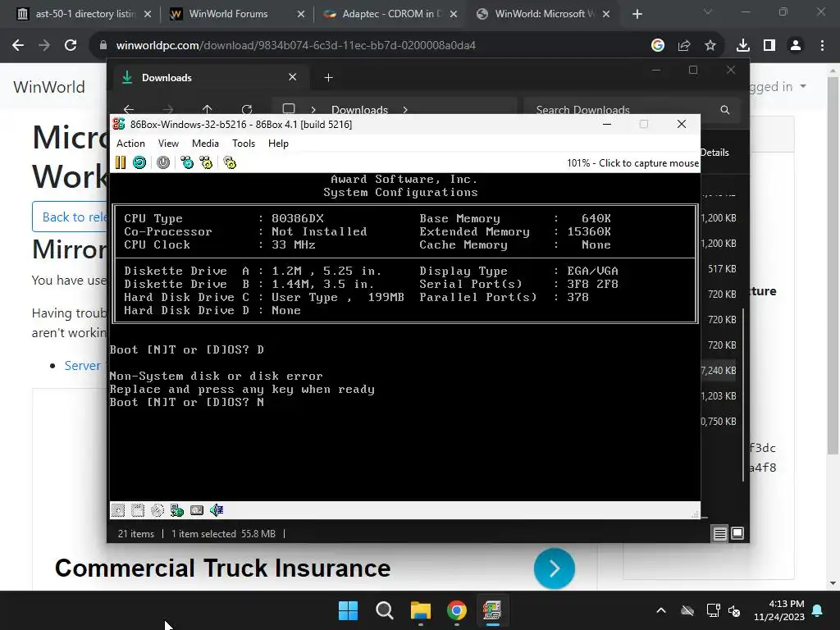Click WinWorld site logo text

[48, 87]
